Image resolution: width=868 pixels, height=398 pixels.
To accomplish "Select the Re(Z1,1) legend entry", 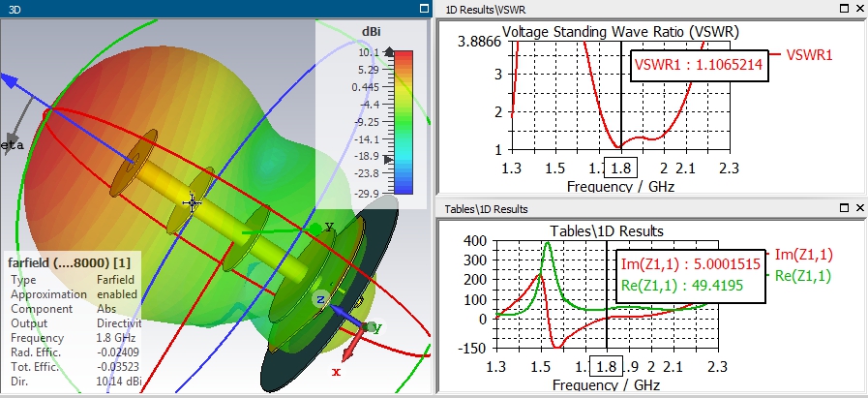I will (x=802, y=276).
